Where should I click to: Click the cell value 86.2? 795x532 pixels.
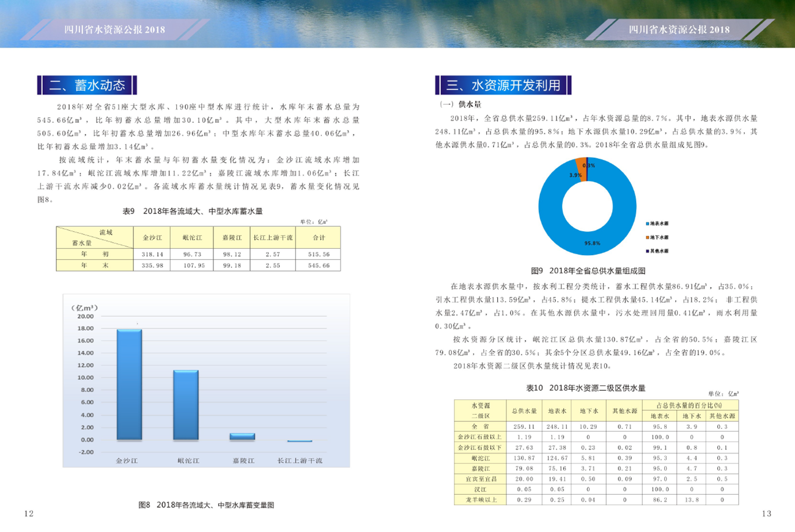tap(660, 500)
